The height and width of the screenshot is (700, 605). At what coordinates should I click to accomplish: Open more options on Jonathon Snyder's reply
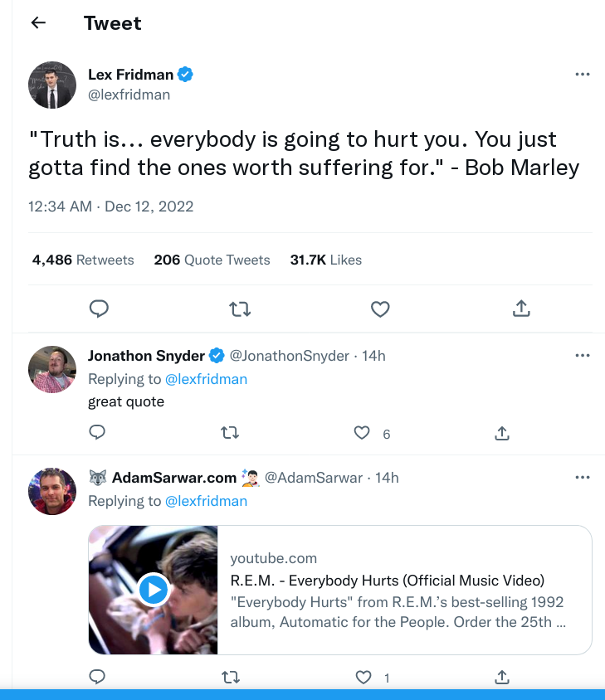(583, 355)
